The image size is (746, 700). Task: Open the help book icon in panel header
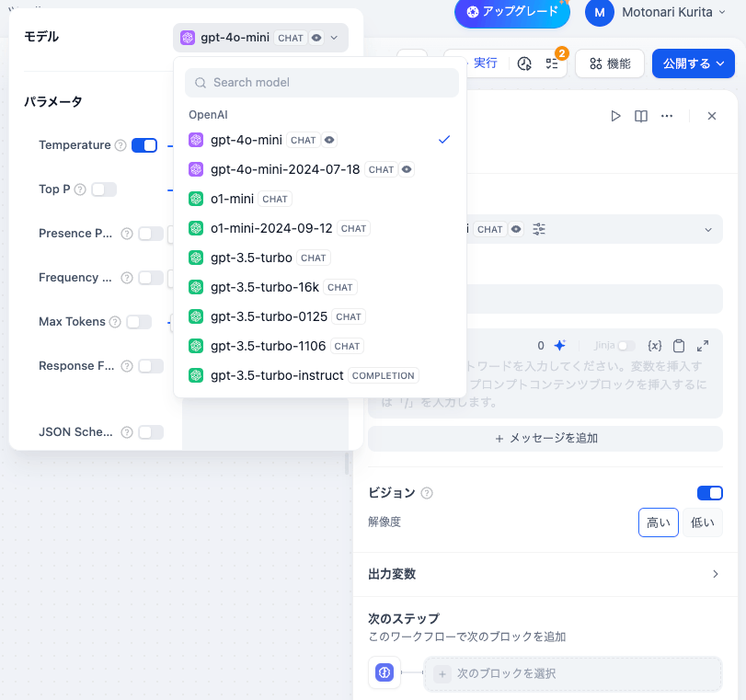tap(641, 116)
